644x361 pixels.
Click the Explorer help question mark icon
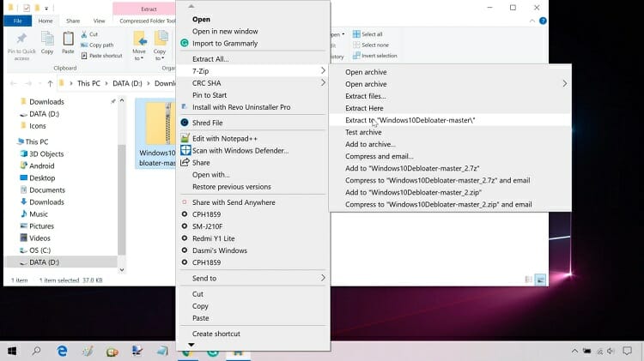click(x=543, y=21)
